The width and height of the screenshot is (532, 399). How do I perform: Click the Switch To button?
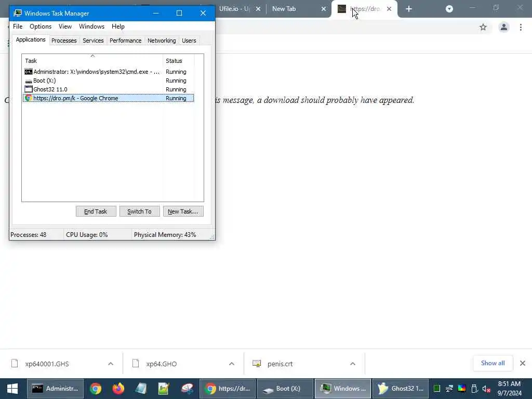[139, 211]
